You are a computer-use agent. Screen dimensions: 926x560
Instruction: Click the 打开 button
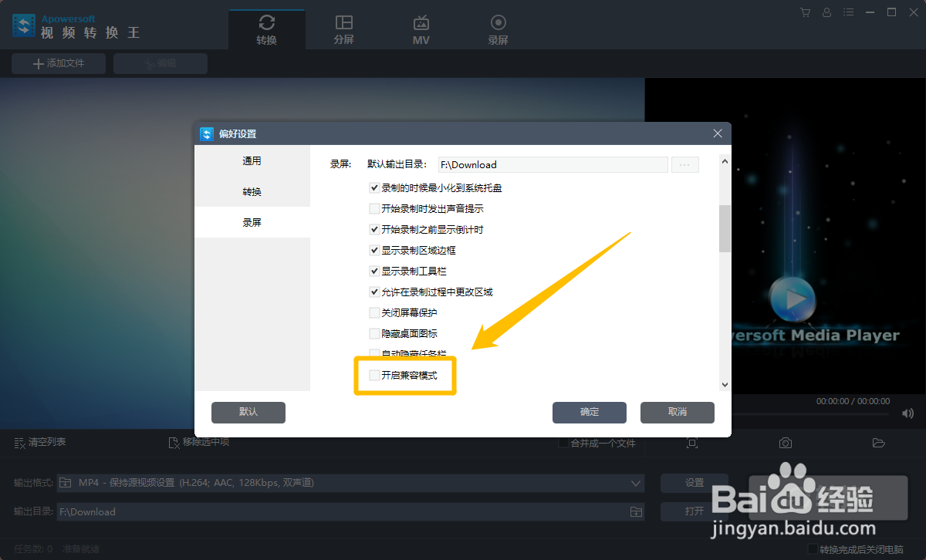[694, 511]
